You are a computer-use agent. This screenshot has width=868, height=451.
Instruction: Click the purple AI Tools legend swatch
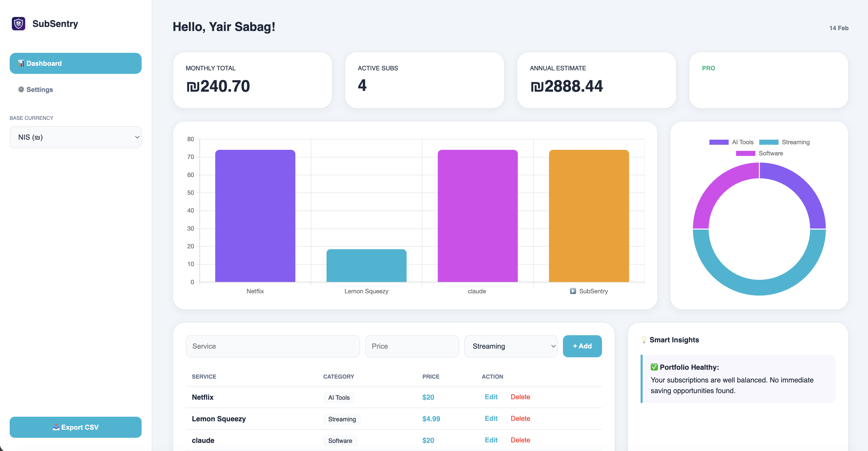click(719, 142)
